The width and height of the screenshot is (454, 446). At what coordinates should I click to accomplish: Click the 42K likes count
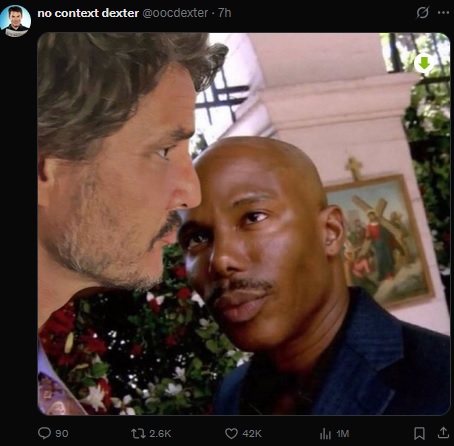252,433
